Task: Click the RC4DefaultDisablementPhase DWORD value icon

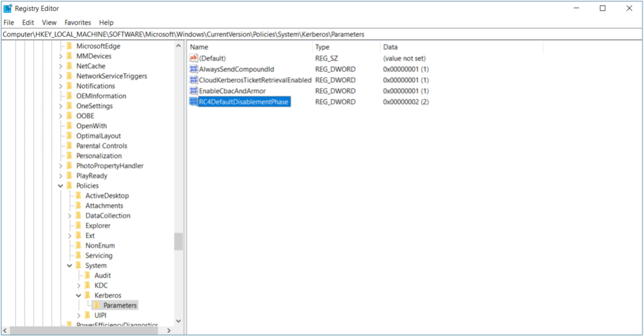Action: [x=194, y=102]
